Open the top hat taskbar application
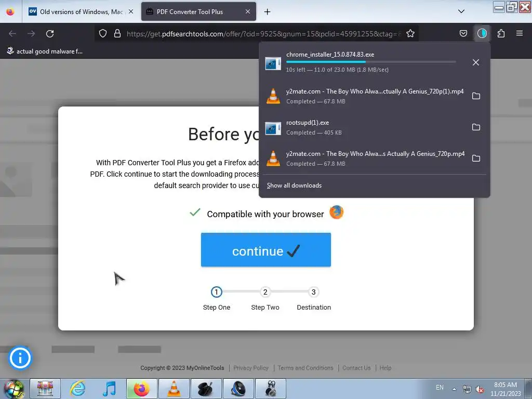This screenshot has height=399, width=532. [x=206, y=389]
